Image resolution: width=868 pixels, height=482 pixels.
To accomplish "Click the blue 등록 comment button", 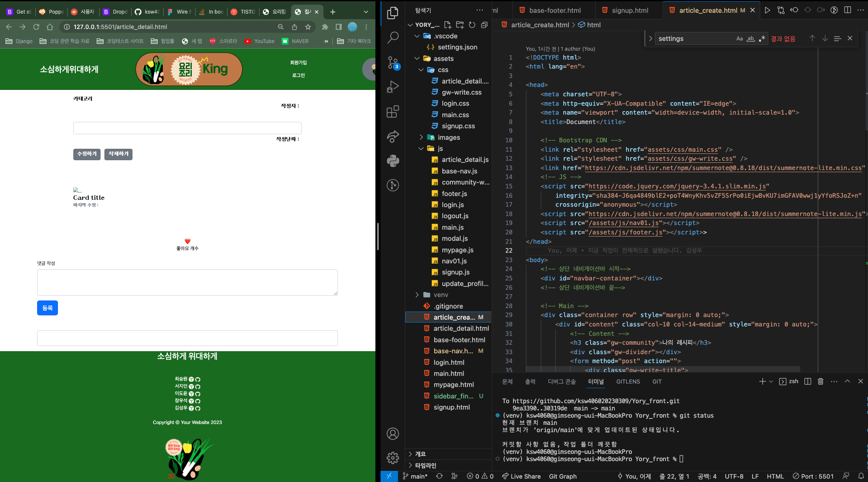I will tap(47, 308).
